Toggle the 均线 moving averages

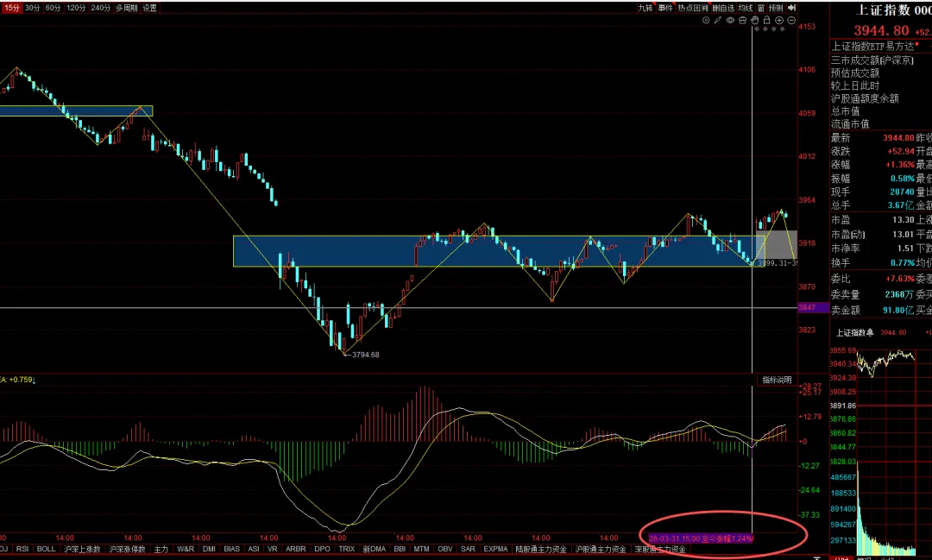pyautogui.click(x=746, y=8)
